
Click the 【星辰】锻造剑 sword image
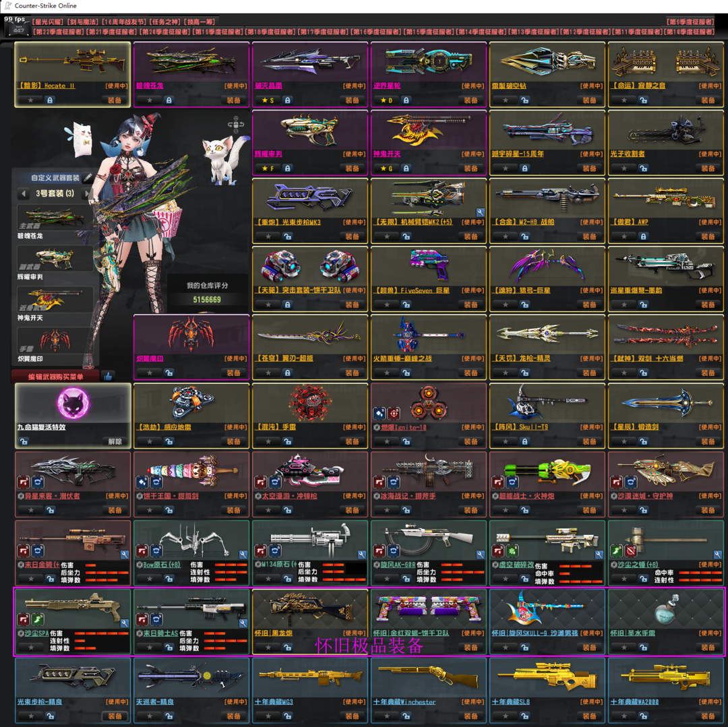coord(666,402)
